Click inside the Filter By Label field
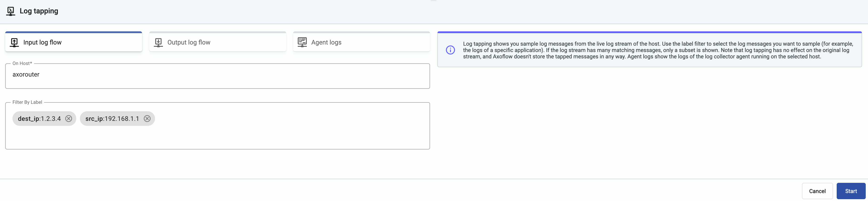The width and height of the screenshot is (868, 201). point(218,126)
